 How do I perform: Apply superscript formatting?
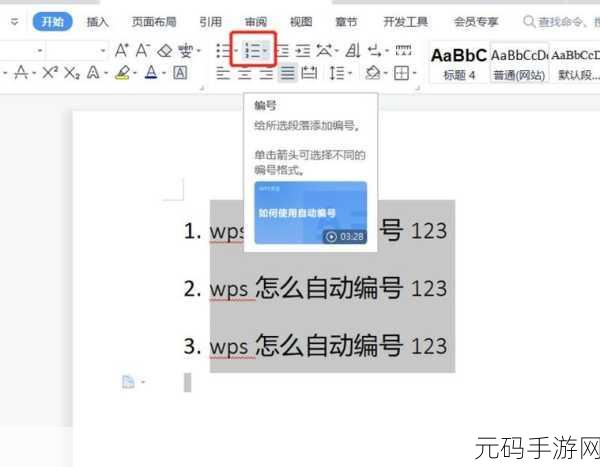pyautogui.click(x=50, y=72)
